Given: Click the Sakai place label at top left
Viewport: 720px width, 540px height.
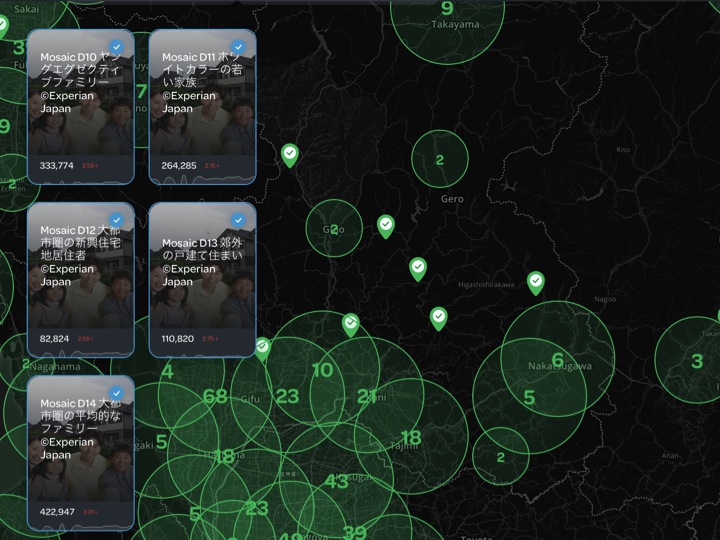Looking at the screenshot, I should tap(27, 9).
